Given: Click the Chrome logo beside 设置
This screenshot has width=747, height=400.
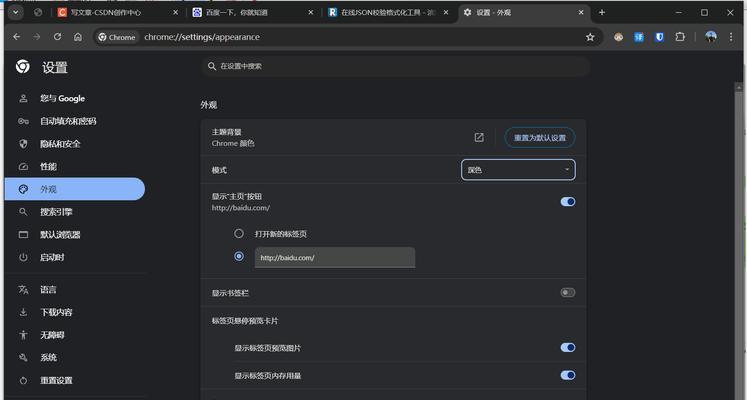Looking at the screenshot, I should click(22, 67).
